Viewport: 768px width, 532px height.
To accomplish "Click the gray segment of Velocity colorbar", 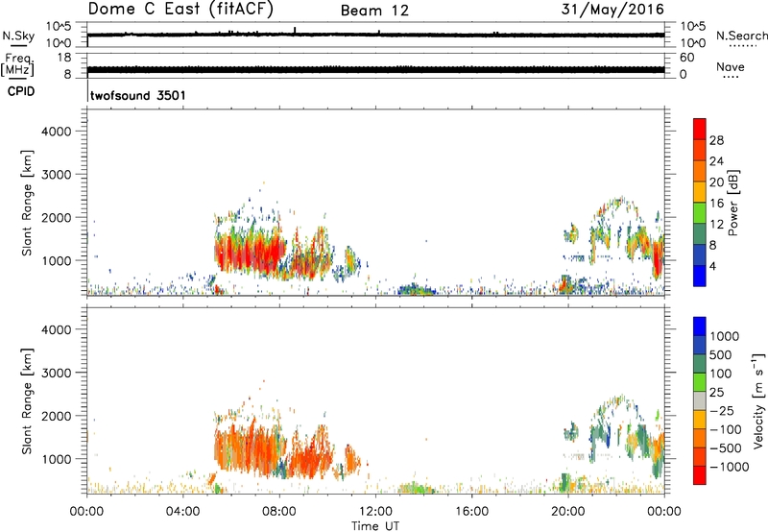I will [x=700, y=400].
